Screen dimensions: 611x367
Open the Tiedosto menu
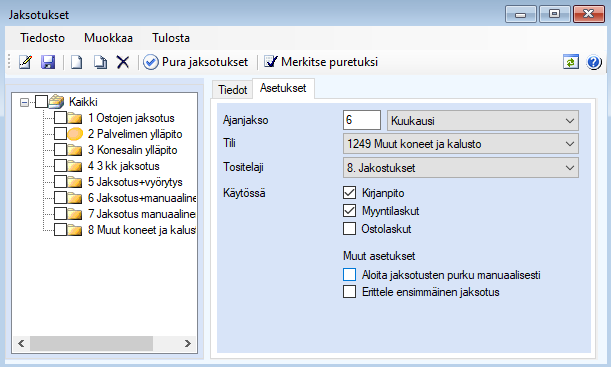pos(42,38)
